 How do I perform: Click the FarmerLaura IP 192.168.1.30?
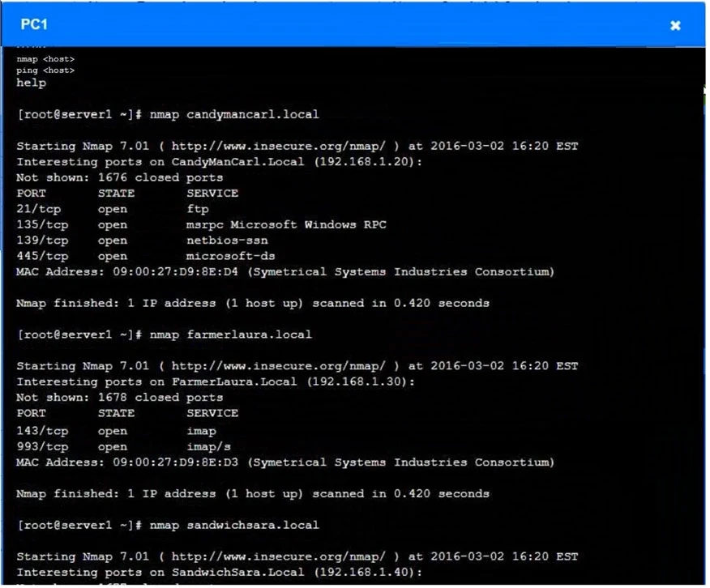coord(366,381)
